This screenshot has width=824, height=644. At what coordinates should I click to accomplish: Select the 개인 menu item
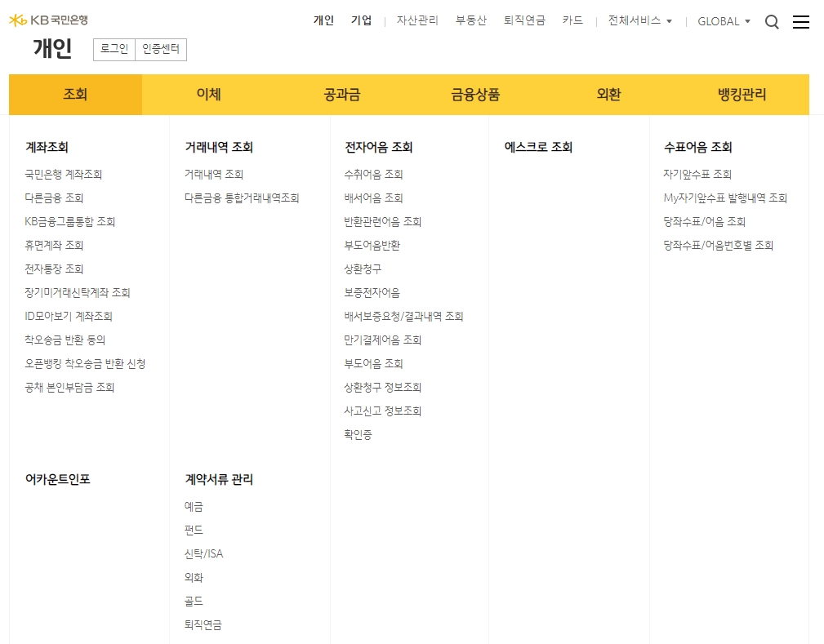(324, 20)
